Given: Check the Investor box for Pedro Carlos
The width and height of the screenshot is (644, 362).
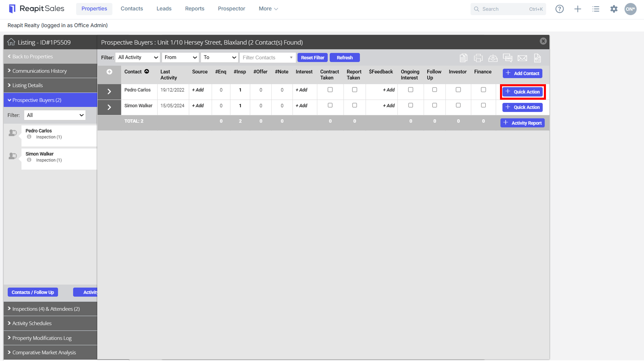Looking at the screenshot, I should (x=458, y=90).
